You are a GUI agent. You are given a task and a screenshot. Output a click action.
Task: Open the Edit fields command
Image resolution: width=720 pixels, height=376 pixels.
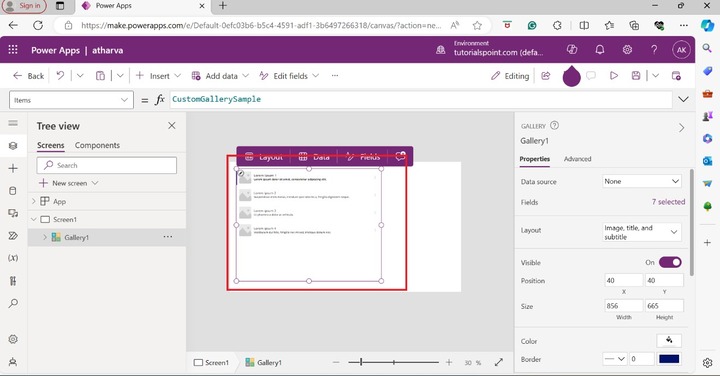point(289,76)
